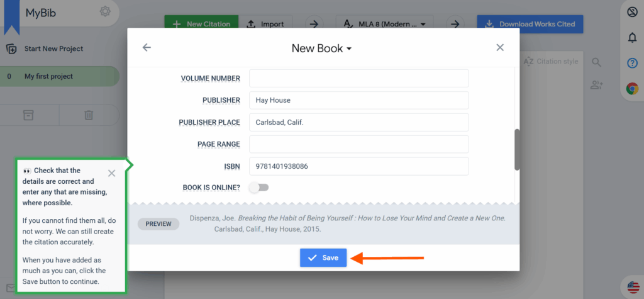Click the BOOK IS ONLINE? label
The image size is (644, 299).
211,188
